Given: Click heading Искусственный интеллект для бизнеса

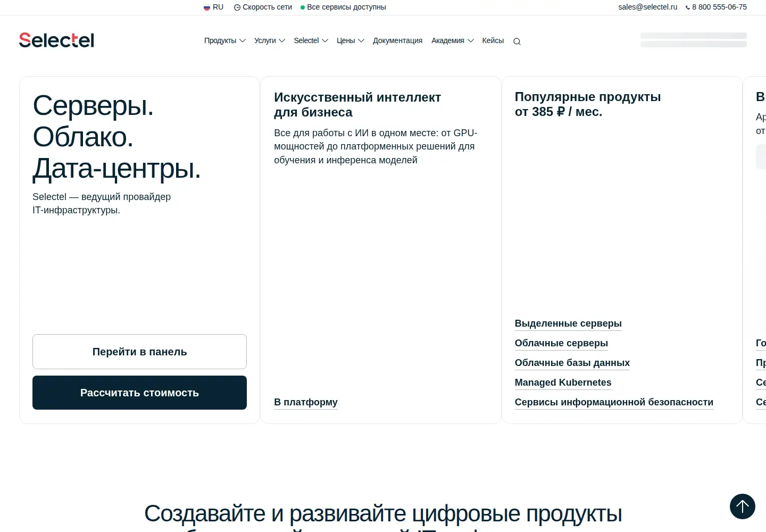Looking at the screenshot, I should [357, 105].
